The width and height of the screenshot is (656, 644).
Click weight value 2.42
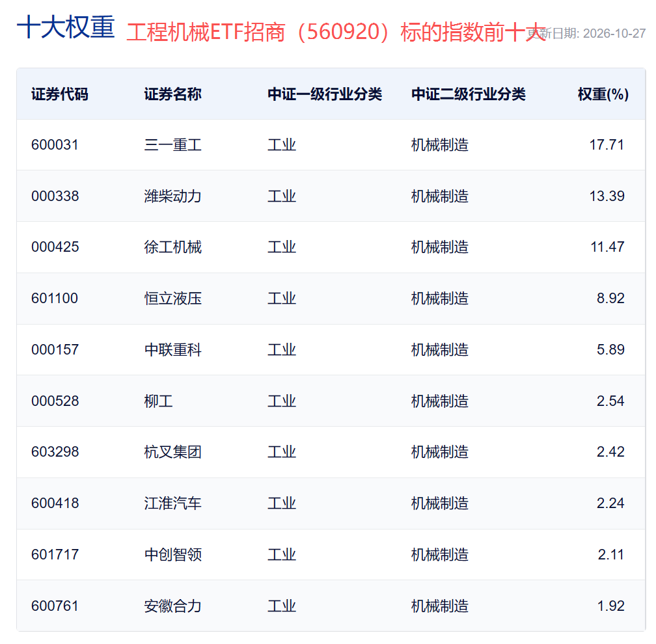click(610, 451)
